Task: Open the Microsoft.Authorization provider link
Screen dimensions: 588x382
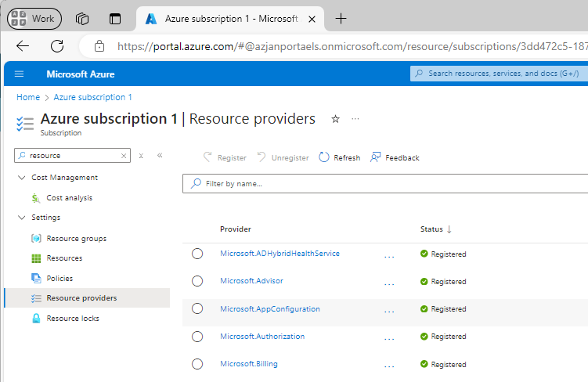Action: tap(262, 337)
